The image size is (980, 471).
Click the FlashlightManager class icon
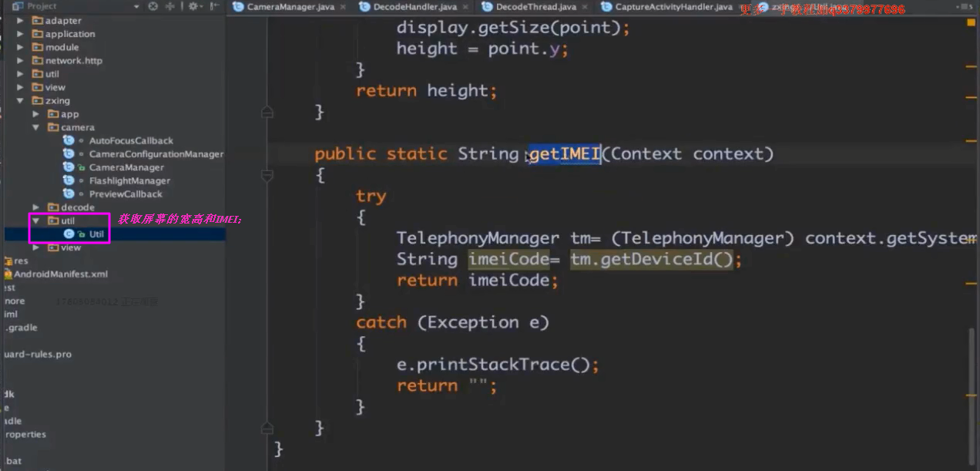[x=69, y=180]
